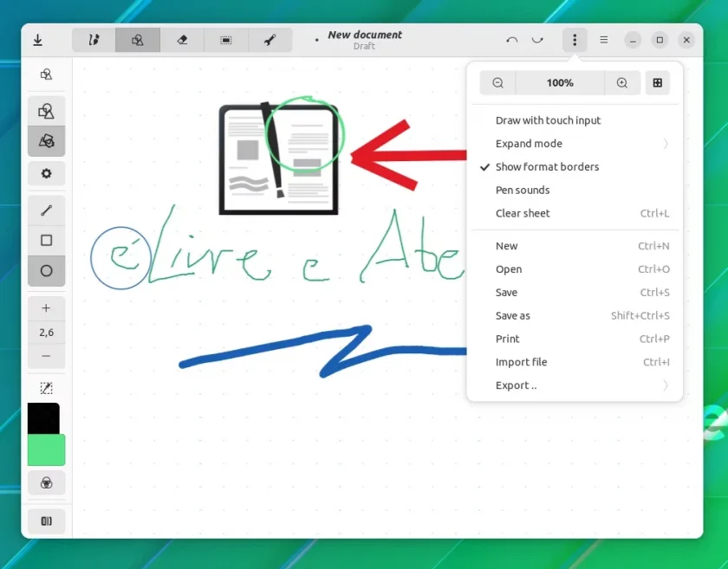Screen dimensions: 728x569
Task: Select the green fill color swatch
Action: click(x=47, y=449)
